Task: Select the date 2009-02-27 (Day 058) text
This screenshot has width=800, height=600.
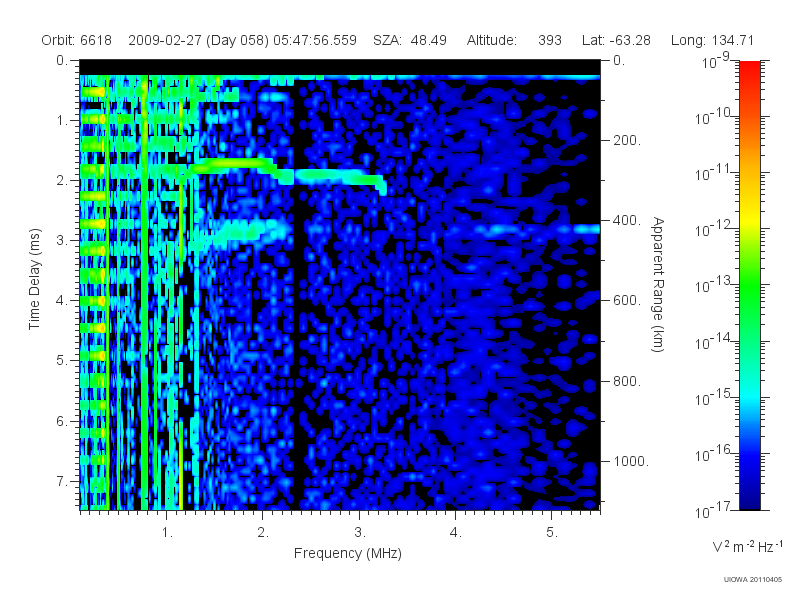Action: (198, 40)
